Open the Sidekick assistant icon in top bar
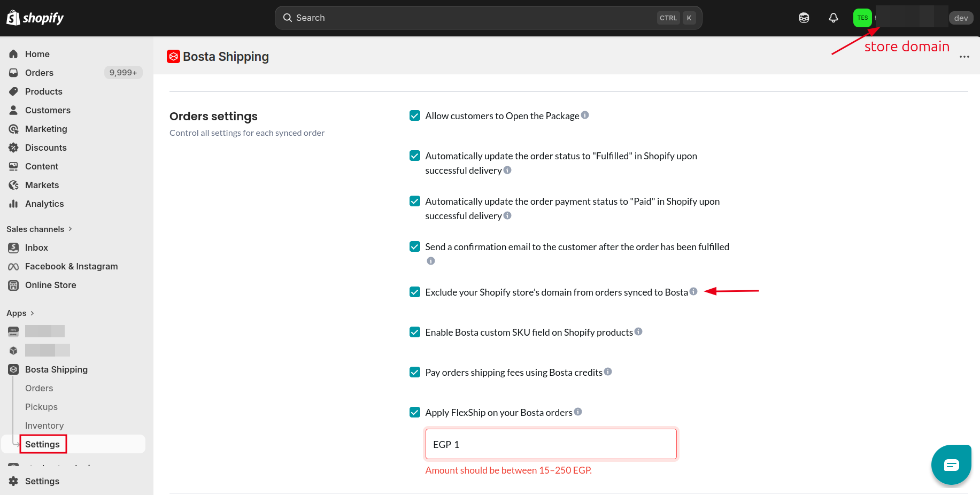Screen dimensions: 980x495 coord(804,18)
